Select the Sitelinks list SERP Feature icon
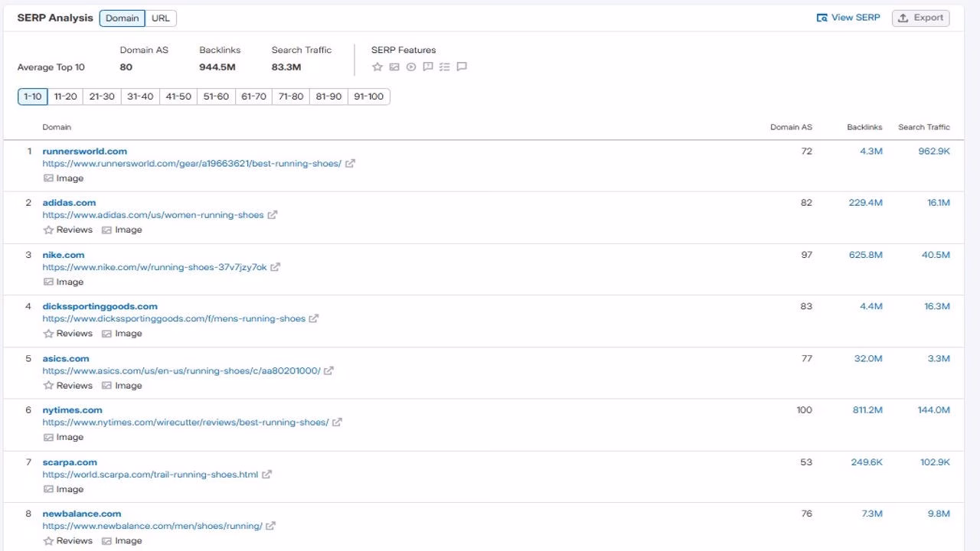Screen dimensions: 980x551 click(445, 67)
